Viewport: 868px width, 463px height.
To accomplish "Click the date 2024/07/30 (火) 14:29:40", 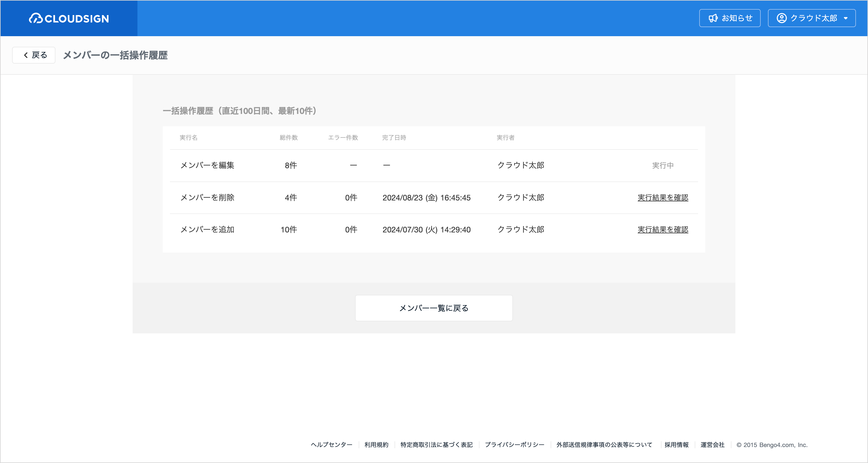I will point(426,230).
